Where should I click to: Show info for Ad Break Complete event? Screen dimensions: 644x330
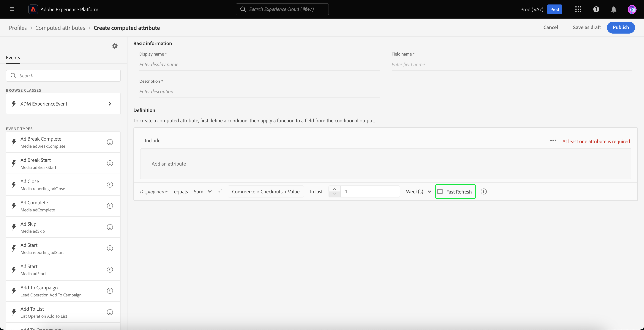pyautogui.click(x=110, y=142)
